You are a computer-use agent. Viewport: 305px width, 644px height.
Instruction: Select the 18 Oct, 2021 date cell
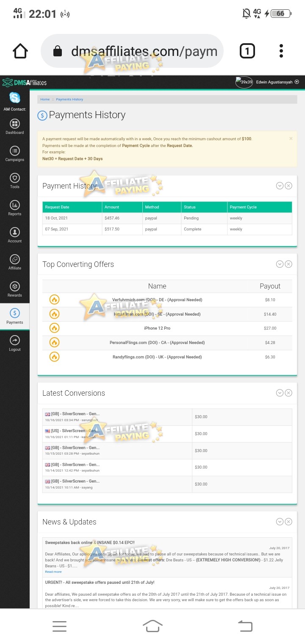tap(72, 218)
